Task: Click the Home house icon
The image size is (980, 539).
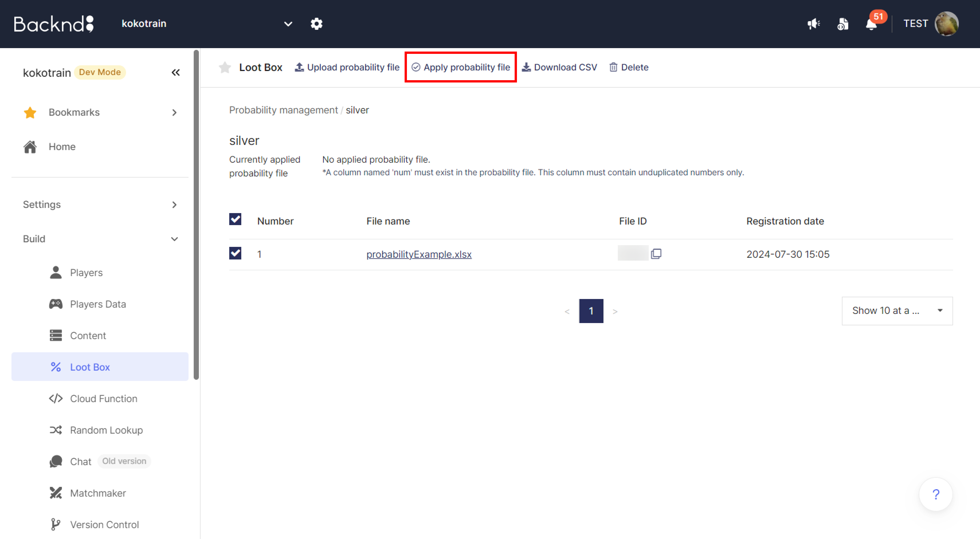Action: [30, 147]
